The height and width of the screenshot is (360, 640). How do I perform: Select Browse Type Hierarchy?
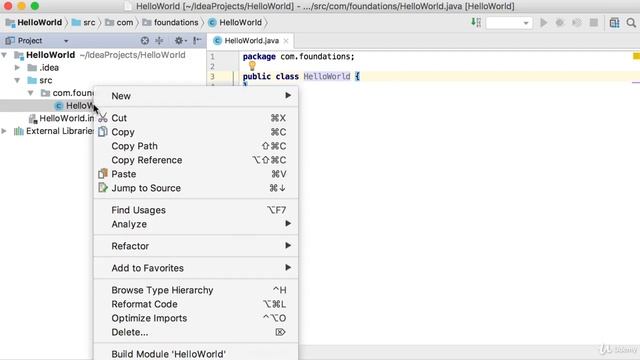pos(196,290)
